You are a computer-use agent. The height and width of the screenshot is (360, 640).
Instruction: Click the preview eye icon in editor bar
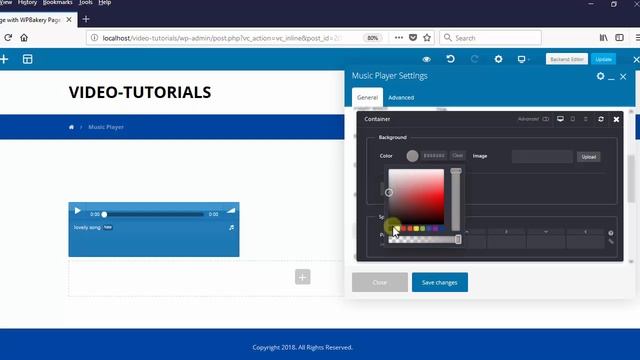click(427, 59)
